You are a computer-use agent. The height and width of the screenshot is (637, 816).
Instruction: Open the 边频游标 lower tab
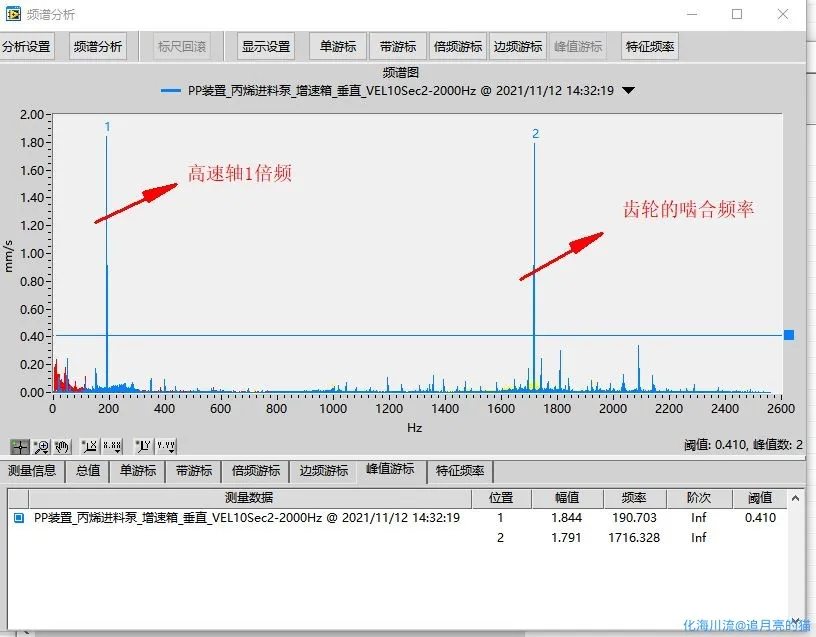click(x=324, y=471)
